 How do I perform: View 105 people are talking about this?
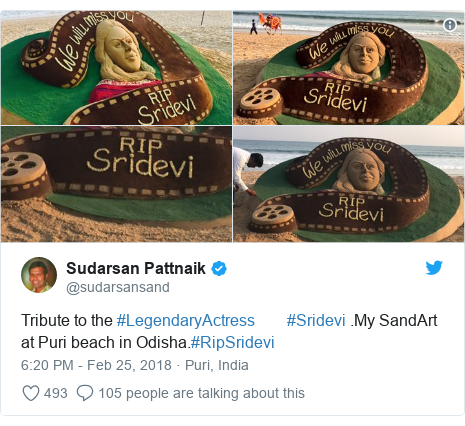pyautogui.click(x=201, y=393)
